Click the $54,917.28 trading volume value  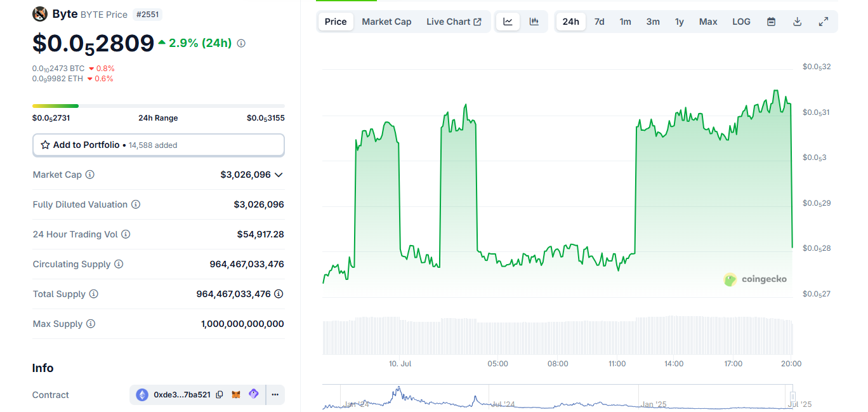261,234
